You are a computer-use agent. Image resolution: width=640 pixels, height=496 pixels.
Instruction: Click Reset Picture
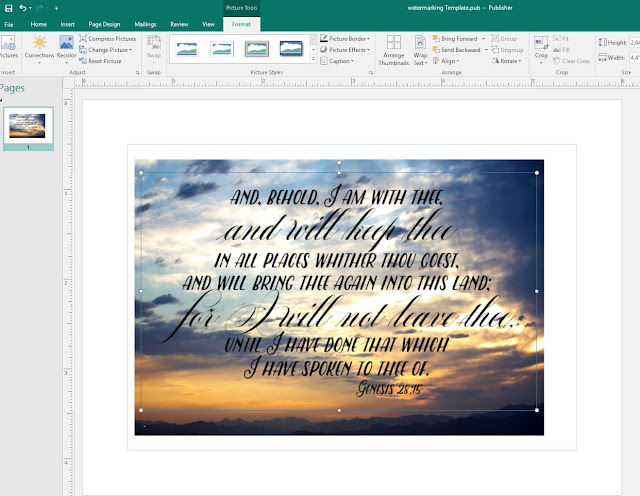coord(100,61)
